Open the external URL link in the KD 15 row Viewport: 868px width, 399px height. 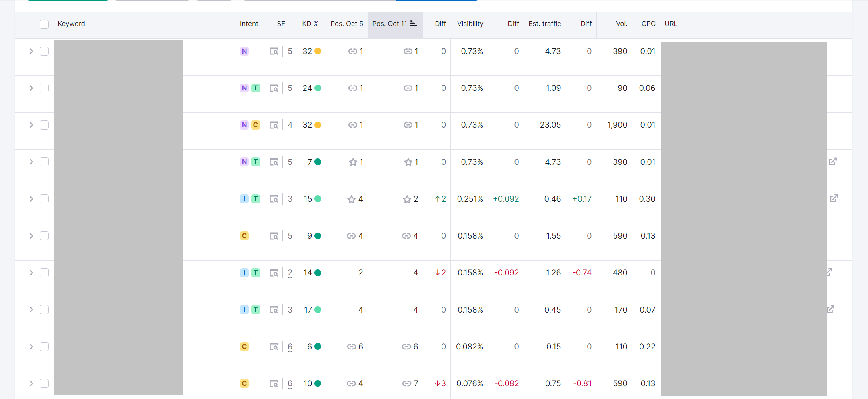[834, 198]
